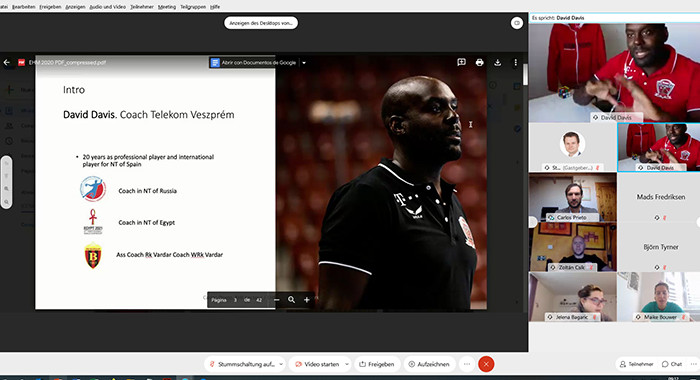Toggle Video starten camera button
The width and height of the screenshot is (700, 380).
click(317, 364)
